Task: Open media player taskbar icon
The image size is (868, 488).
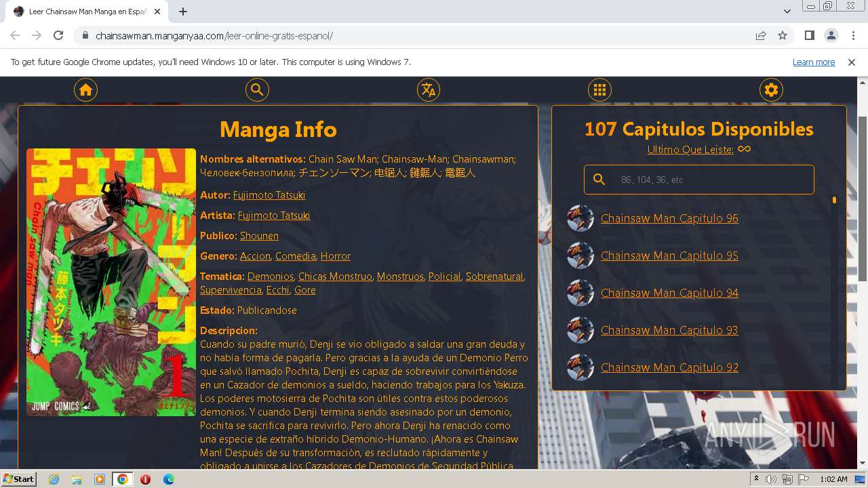Action: click(100, 479)
